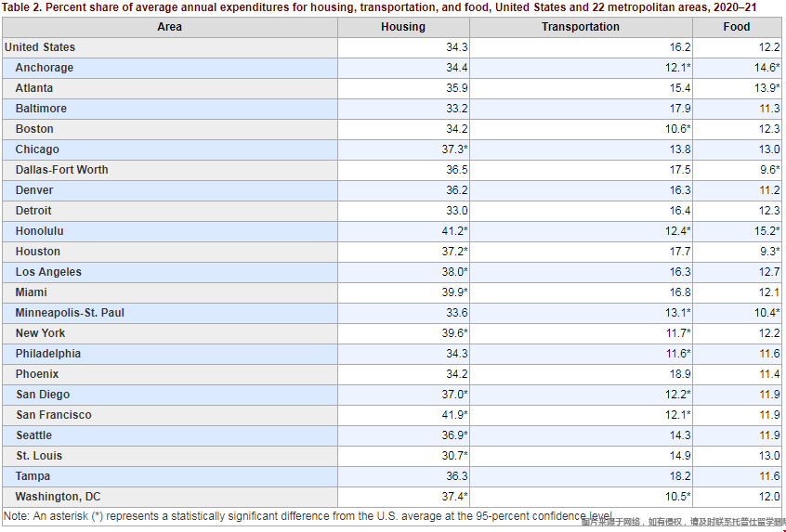This screenshot has height=532, width=786.
Task: Select the Dallas-Fort Worth area cell
Action: pos(61,170)
